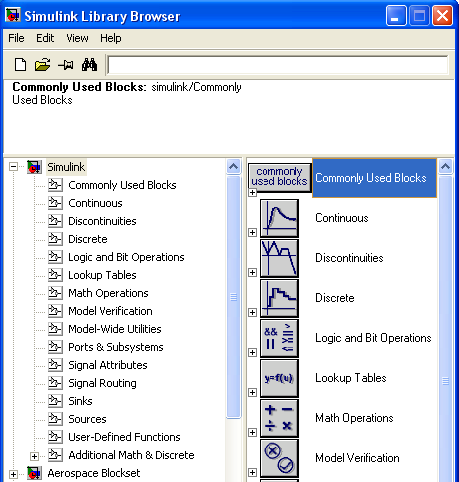
Task: Expand Continuous library in right pane
Action: click(x=252, y=232)
